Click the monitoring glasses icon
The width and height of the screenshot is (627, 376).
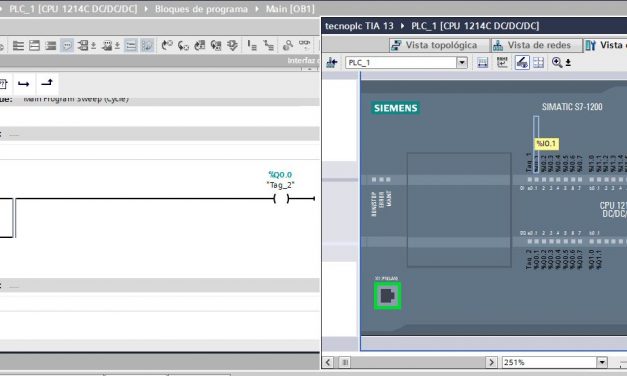(x=304, y=44)
